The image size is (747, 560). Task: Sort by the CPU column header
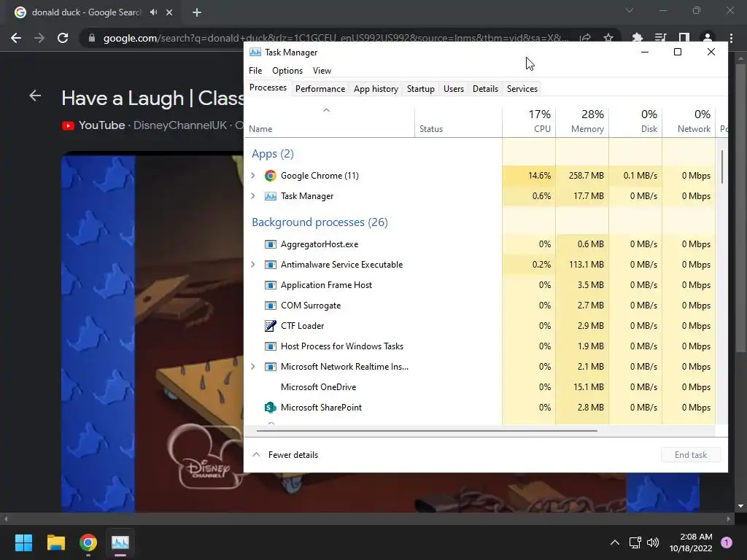529,121
